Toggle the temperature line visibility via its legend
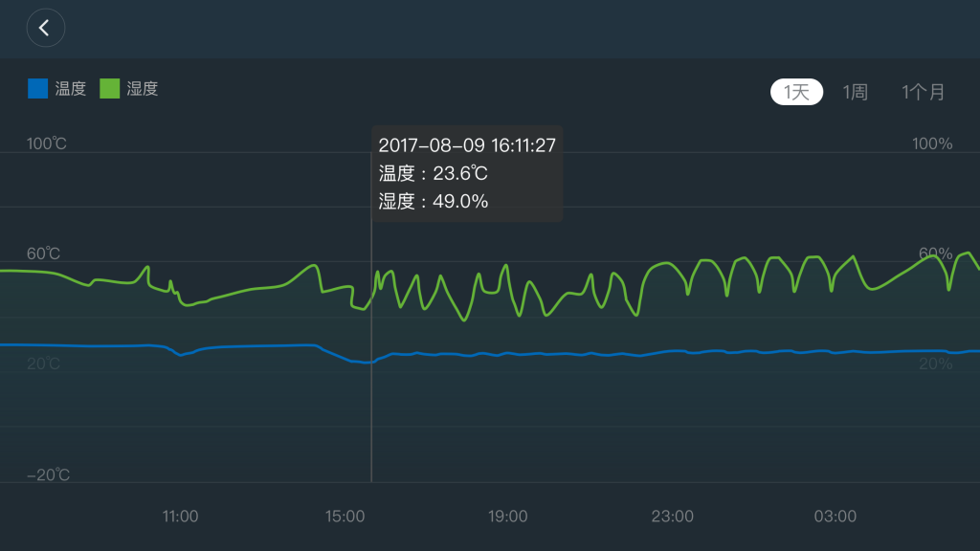Viewport: 980px width, 551px height. click(37, 87)
